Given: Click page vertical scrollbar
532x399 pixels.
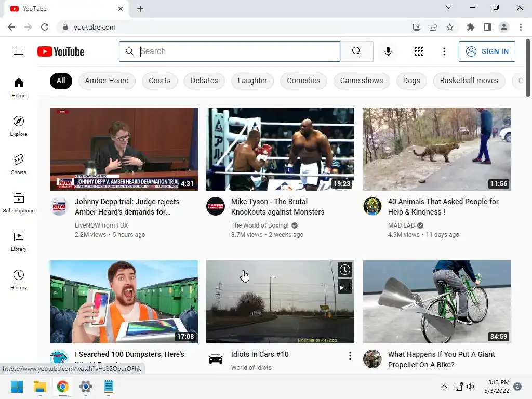Looking at the screenshot, I should pyautogui.click(x=528, y=68).
